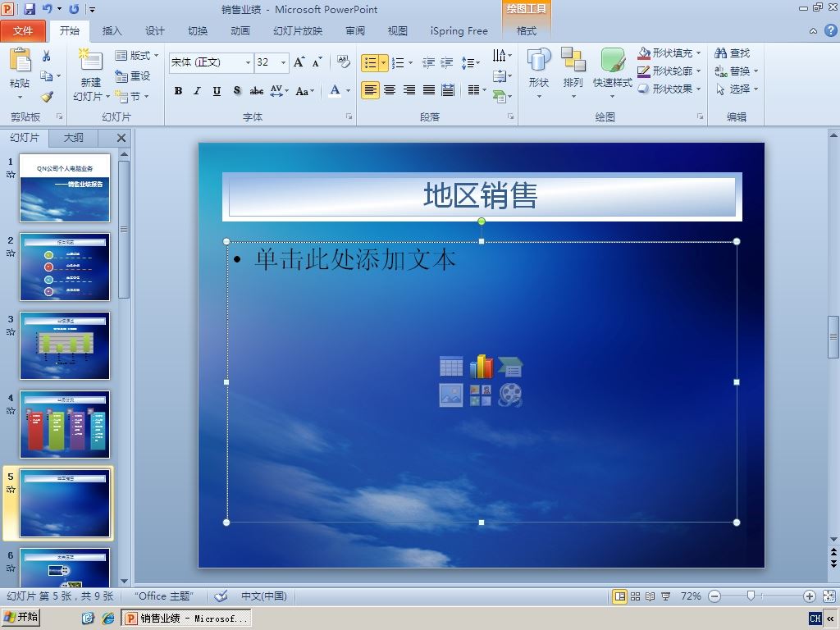The width and height of the screenshot is (840, 630).
Task: Switch to Slide Sorter view in status bar
Action: [x=636, y=596]
